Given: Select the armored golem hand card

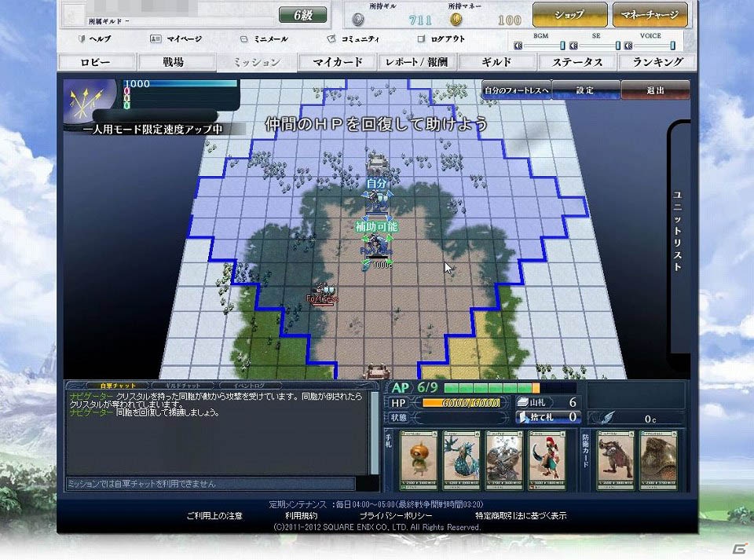Looking at the screenshot, I should (504, 460).
